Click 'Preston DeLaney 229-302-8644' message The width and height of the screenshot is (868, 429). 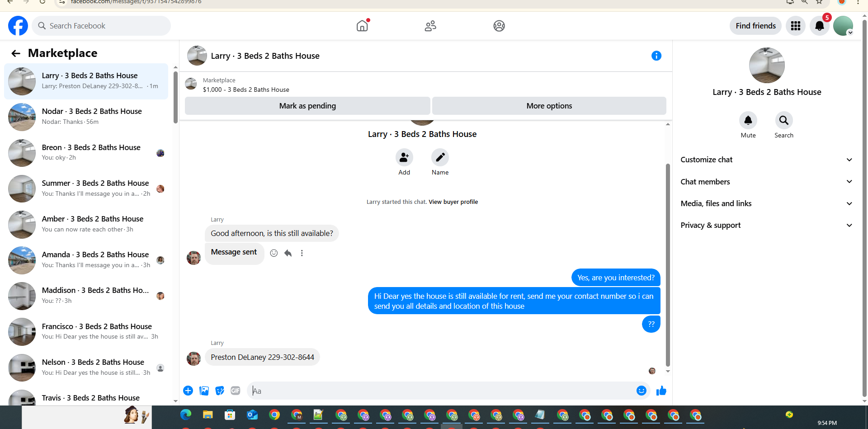click(262, 357)
